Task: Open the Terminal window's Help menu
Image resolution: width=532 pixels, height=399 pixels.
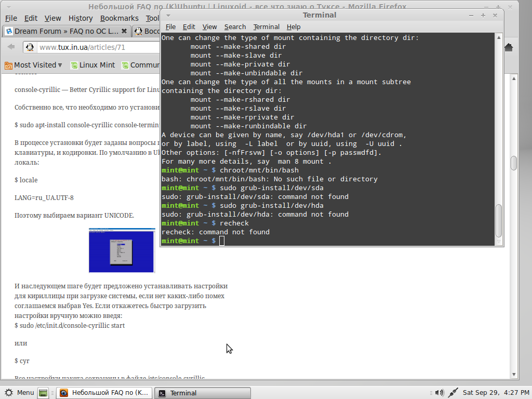Action: coord(294,27)
